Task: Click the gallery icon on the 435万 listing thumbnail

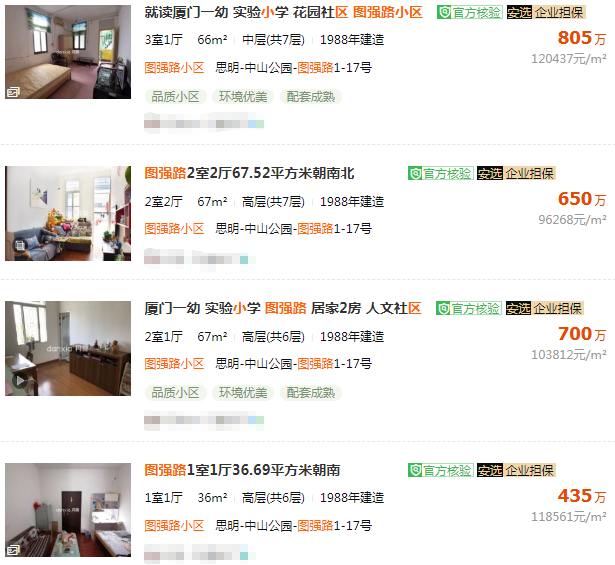Action: click(13, 550)
